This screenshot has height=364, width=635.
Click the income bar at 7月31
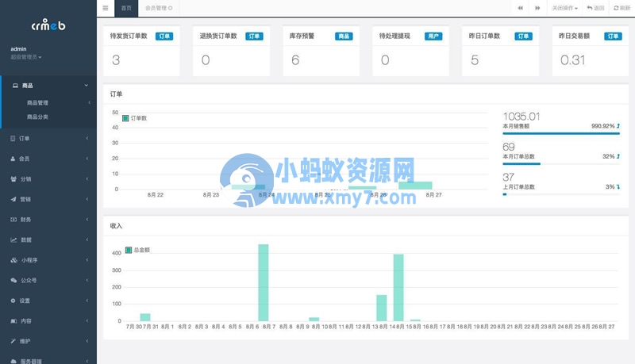coord(145,317)
